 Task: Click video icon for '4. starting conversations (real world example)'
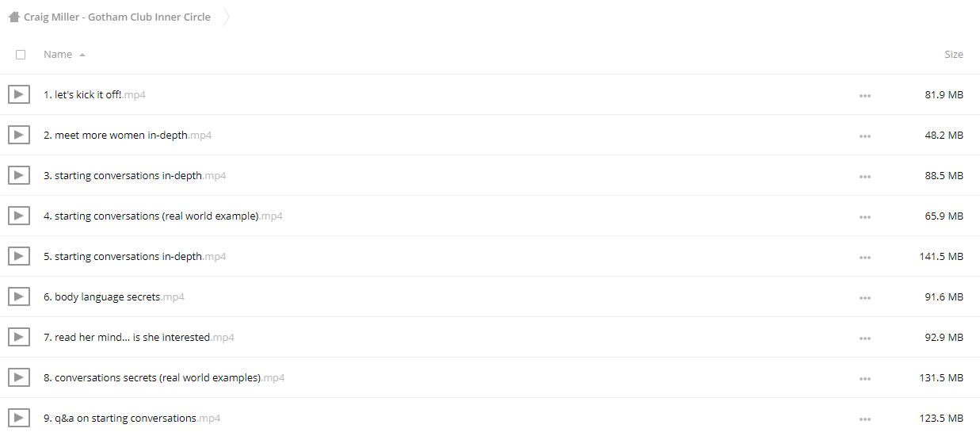[19, 216]
